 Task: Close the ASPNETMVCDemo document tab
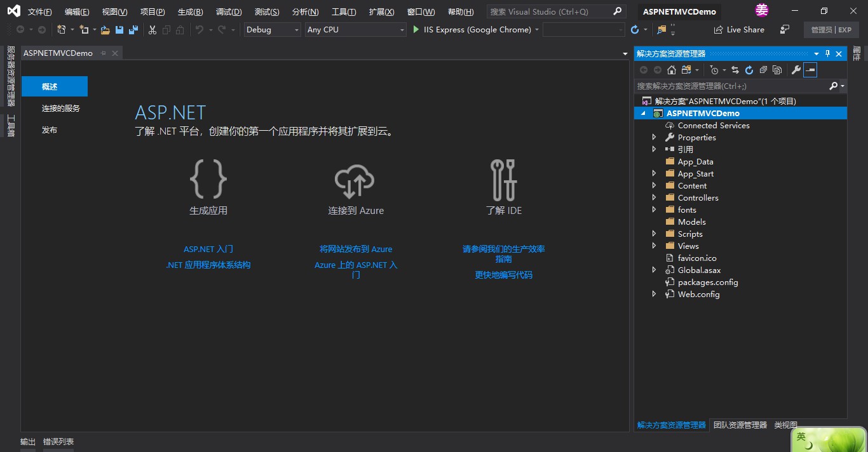[x=115, y=53]
